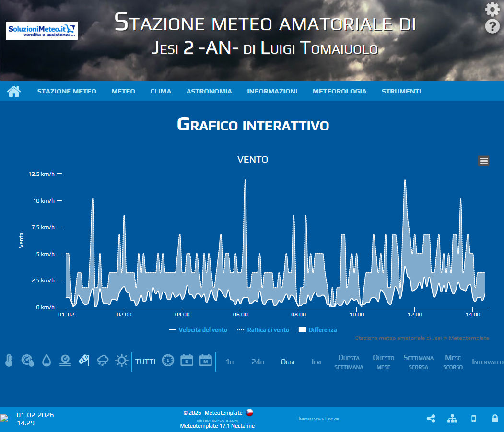The height and width of the screenshot is (432, 504).
Task: Open the Informativa Cookie link
Action: point(318,419)
